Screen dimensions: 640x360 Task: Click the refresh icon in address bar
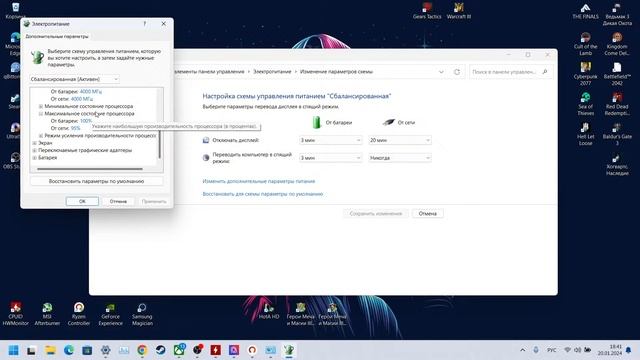point(457,72)
